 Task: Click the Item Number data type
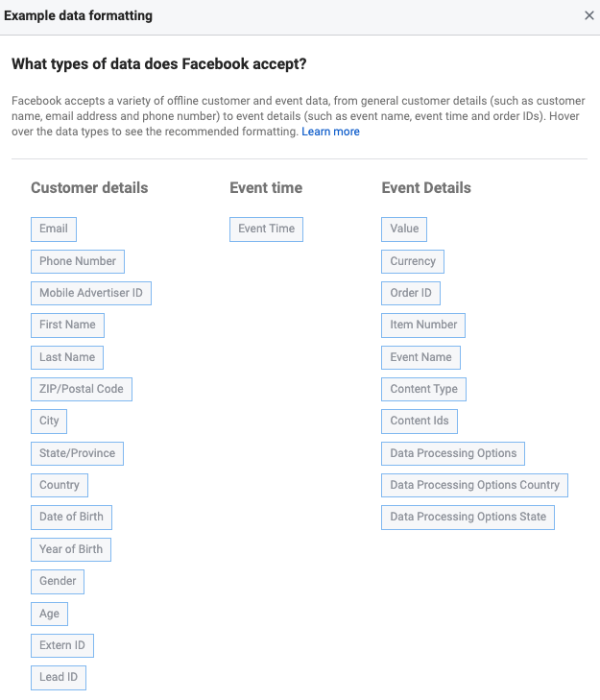(x=423, y=325)
